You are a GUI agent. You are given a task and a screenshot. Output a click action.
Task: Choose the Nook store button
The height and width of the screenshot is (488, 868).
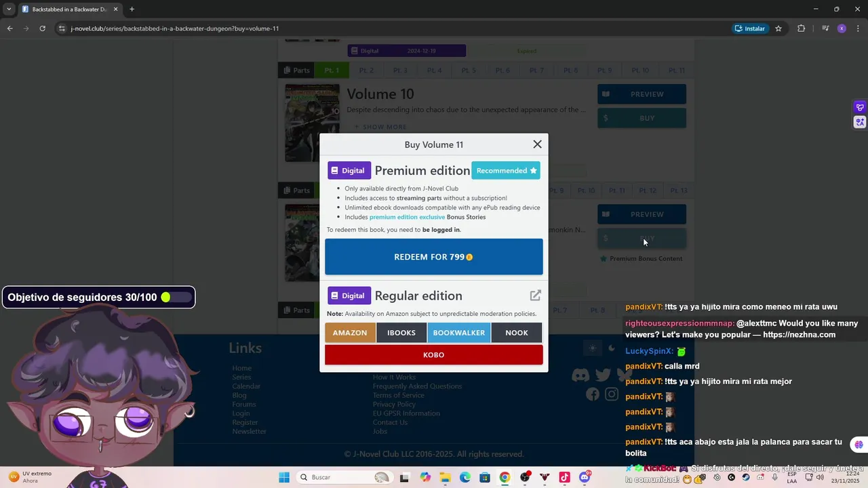(x=517, y=333)
